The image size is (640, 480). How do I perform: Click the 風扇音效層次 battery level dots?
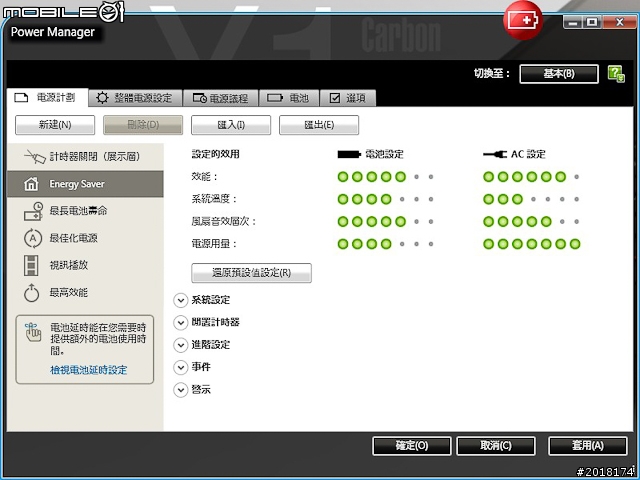pyautogui.click(x=386, y=222)
